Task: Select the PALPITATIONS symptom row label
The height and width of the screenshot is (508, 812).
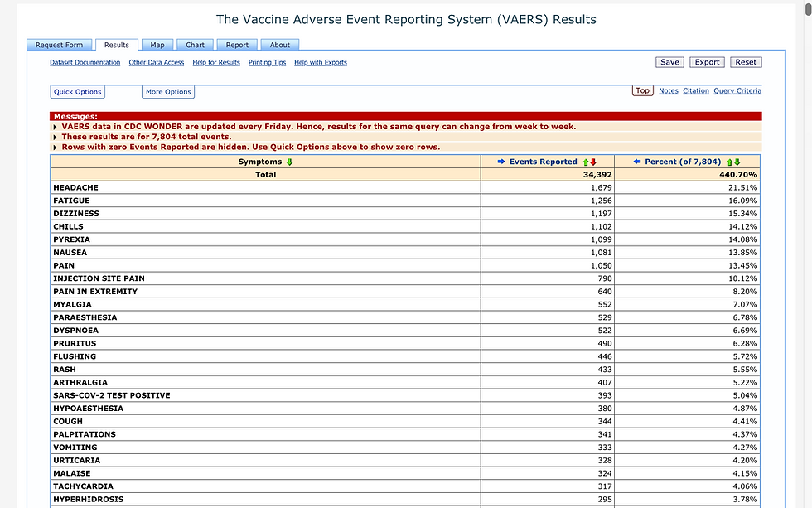Action: pyautogui.click(x=85, y=434)
